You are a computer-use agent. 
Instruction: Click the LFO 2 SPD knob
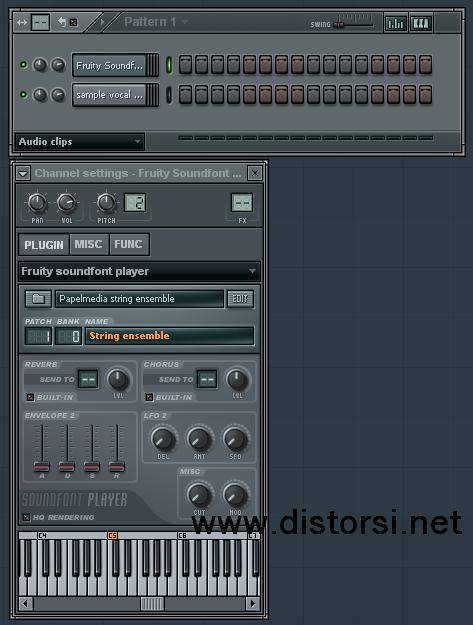click(x=235, y=438)
